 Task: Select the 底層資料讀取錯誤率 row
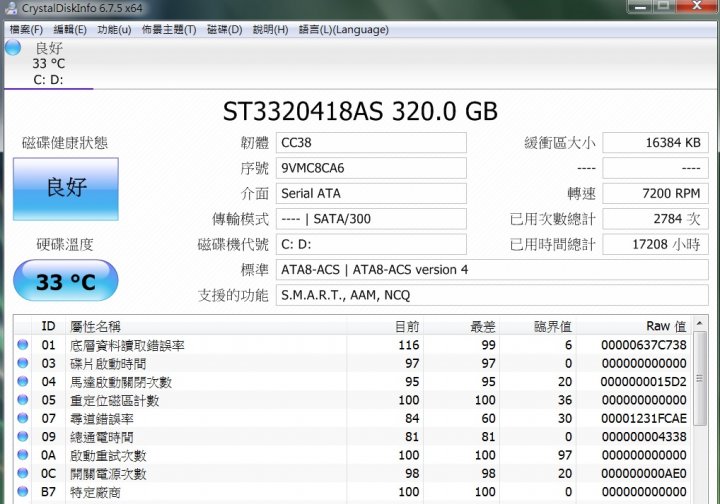click(353, 345)
